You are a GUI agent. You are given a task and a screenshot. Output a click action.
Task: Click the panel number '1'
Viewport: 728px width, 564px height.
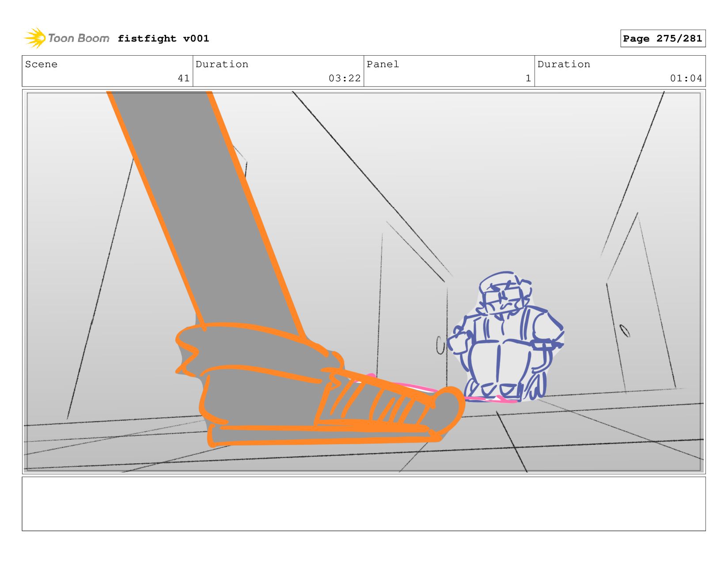coord(528,78)
